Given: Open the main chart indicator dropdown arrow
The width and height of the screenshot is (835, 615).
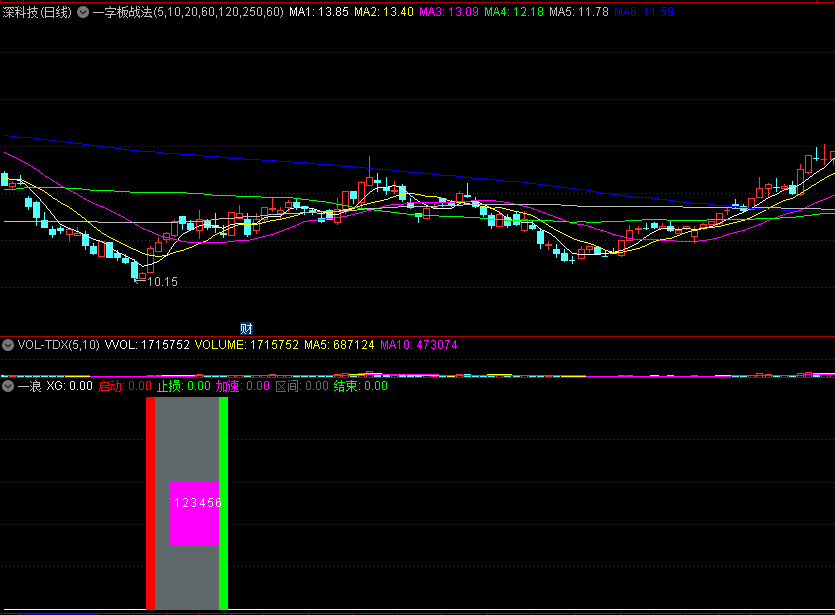Looking at the screenshot, I should coord(83,12).
